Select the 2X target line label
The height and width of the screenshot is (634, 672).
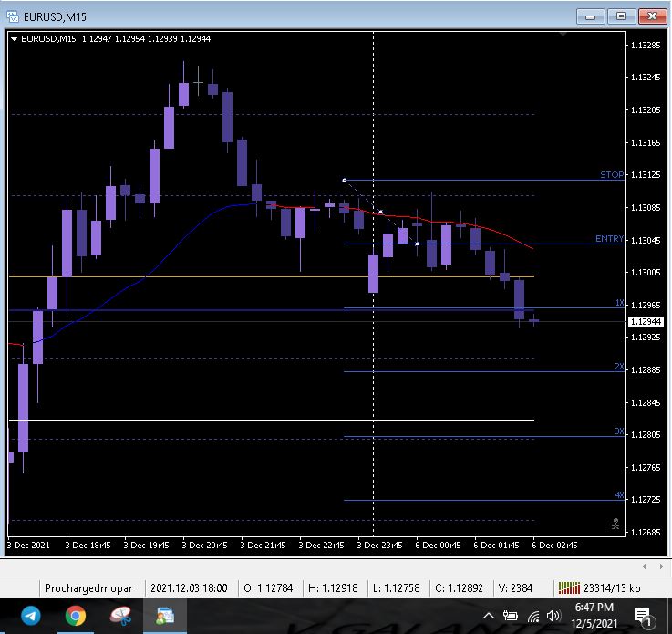tap(619, 367)
